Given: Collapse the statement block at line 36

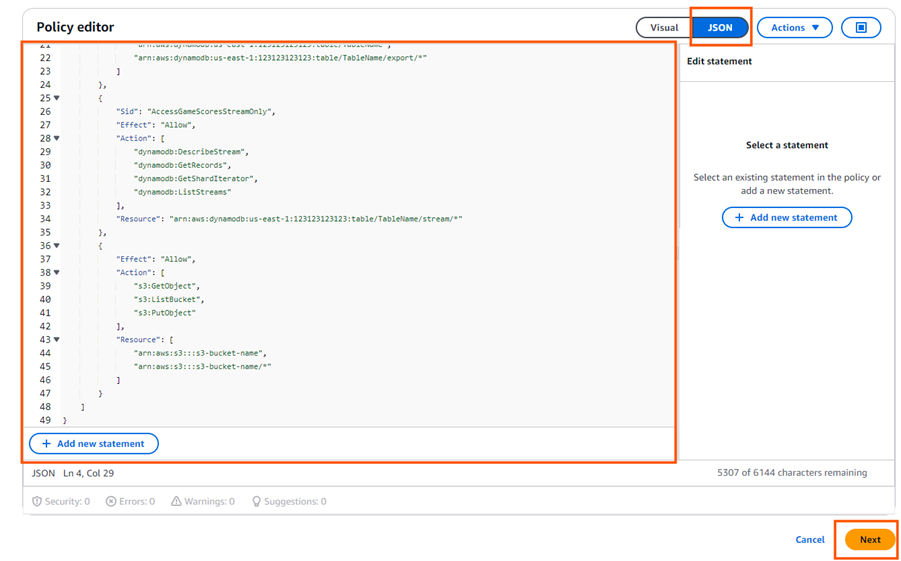Looking at the screenshot, I should [x=56, y=246].
